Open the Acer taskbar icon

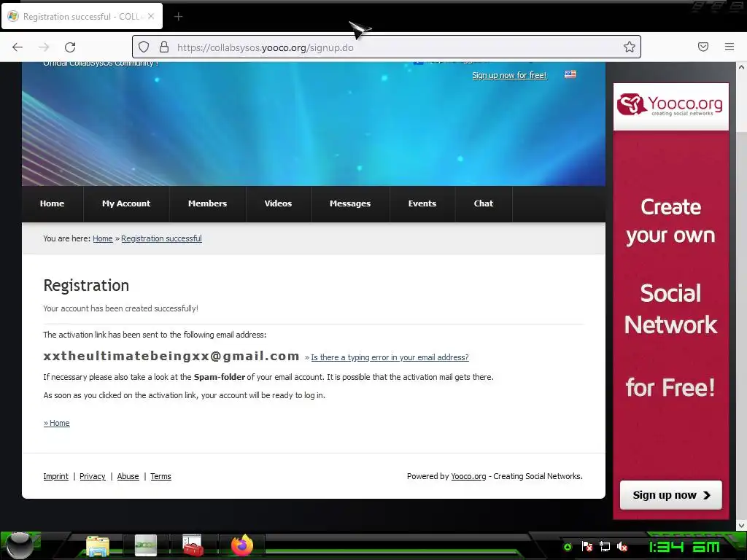tap(146, 545)
